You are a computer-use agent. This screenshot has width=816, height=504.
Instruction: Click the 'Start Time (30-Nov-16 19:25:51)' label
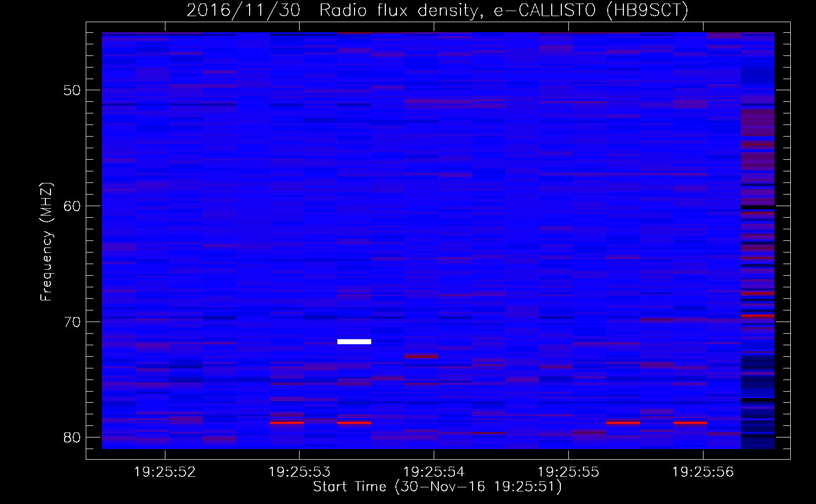[437, 487]
